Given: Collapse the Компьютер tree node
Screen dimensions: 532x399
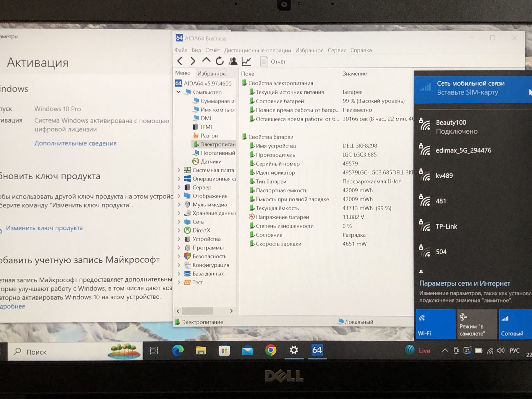Looking at the screenshot, I should point(179,92).
